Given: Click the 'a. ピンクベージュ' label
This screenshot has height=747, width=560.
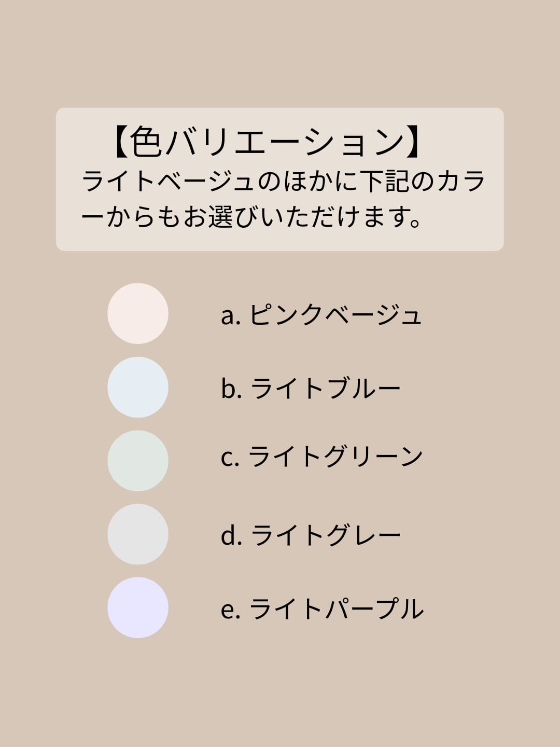Looking at the screenshot, I should (x=321, y=315).
